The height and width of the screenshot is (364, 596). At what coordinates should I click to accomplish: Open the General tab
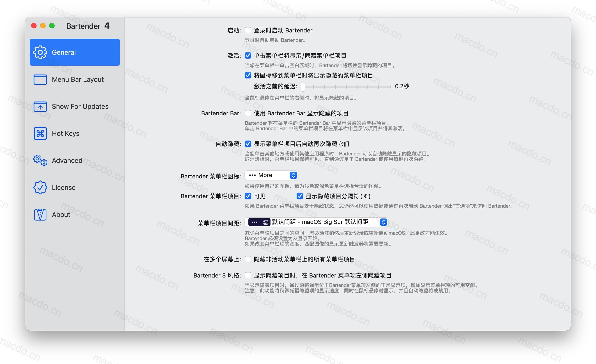[75, 52]
